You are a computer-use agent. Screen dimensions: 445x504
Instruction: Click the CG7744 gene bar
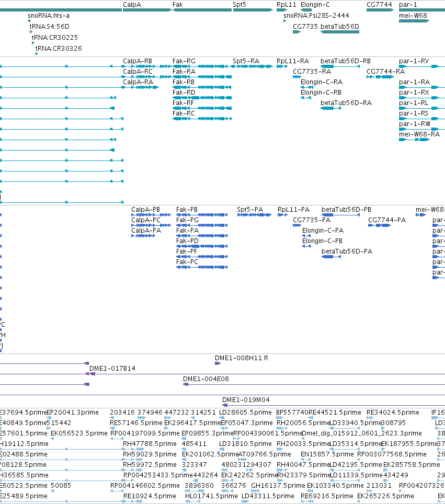pyautogui.click(x=380, y=10)
